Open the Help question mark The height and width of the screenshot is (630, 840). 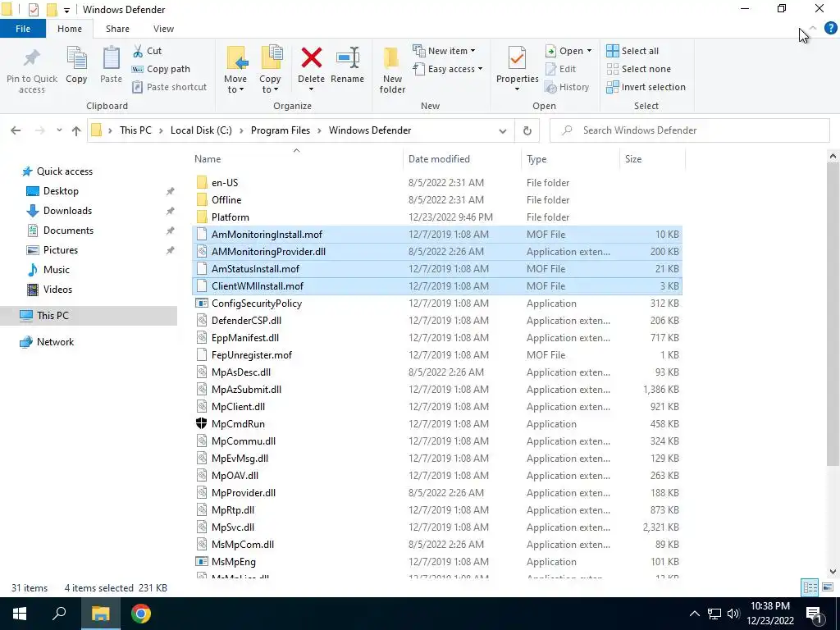(x=830, y=29)
